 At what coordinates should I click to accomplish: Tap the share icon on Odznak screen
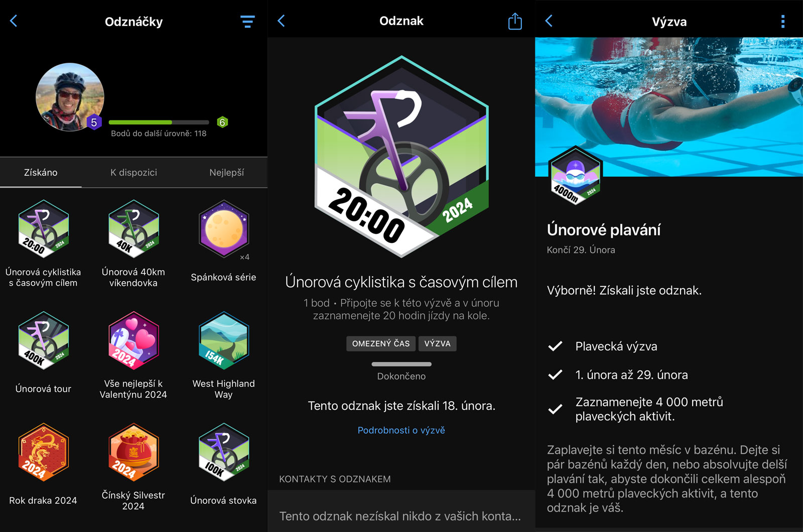click(515, 21)
